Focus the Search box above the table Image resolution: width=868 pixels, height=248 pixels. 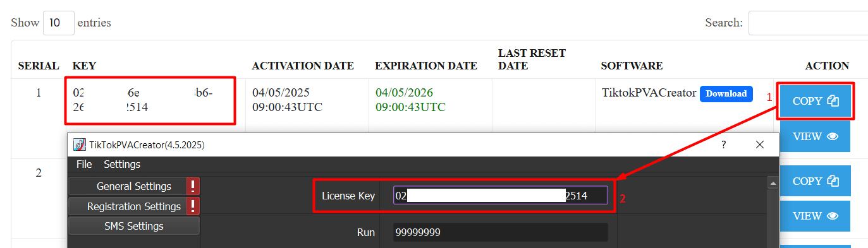pyautogui.click(x=808, y=23)
